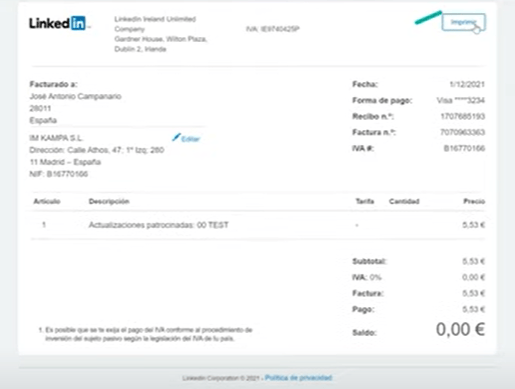Click the NIF: B16770166 line
Image resolution: width=515 pixels, height=389 pixels.
point(59,174)
